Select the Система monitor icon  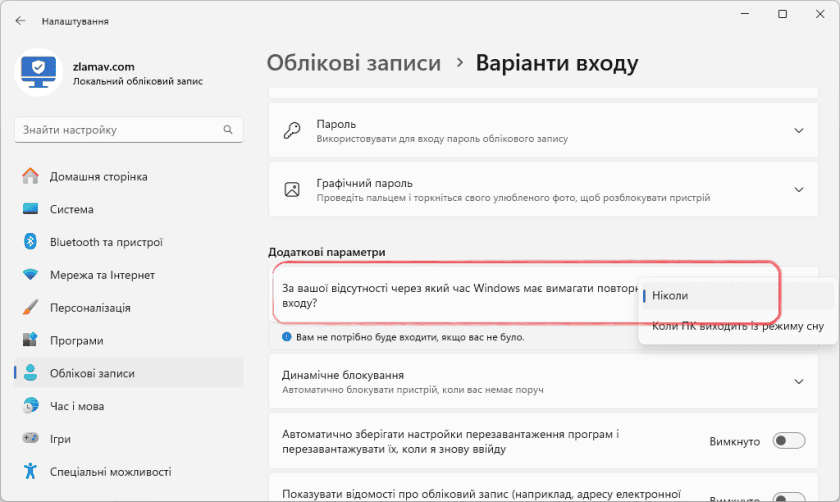tap(31, 209)
